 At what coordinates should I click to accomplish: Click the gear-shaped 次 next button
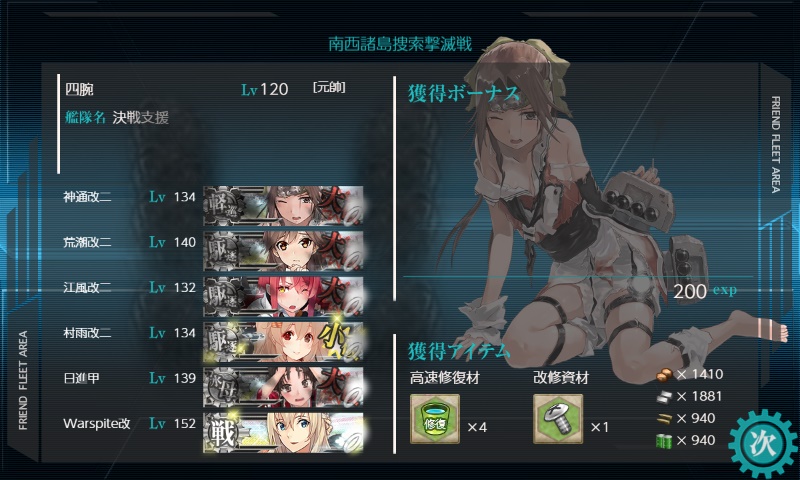click(763, 443)
